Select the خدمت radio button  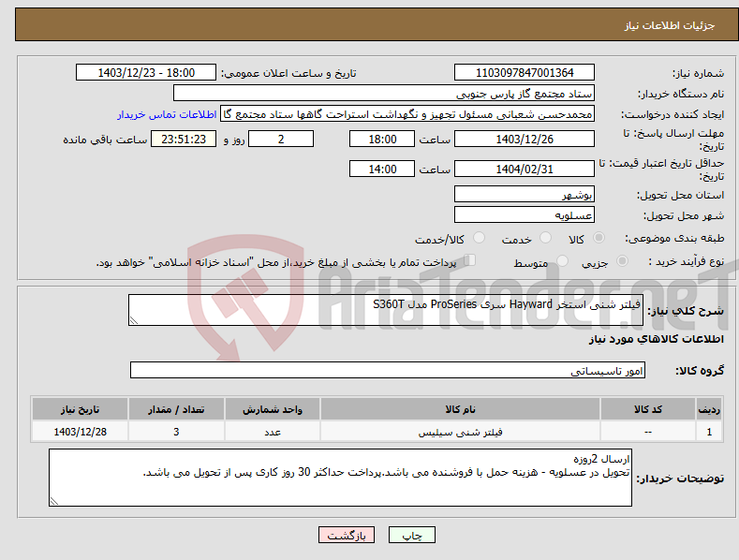pos(545,238)
